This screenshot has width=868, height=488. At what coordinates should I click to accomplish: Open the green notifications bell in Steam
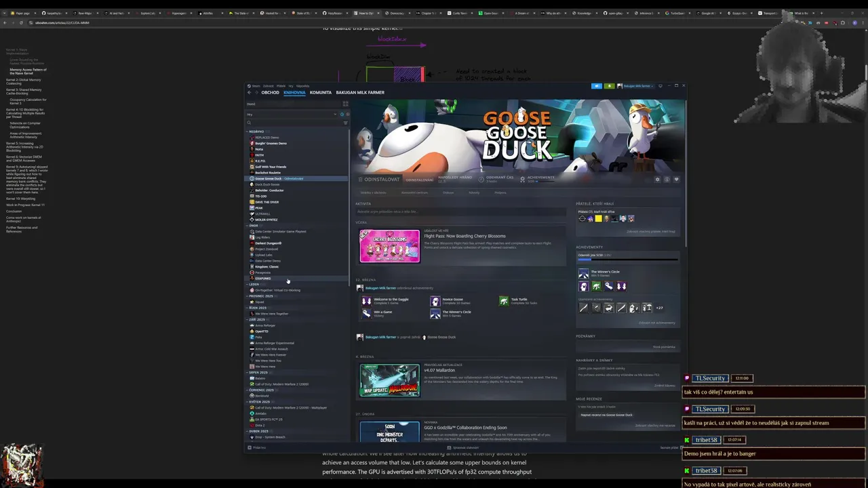pos(610,86)
